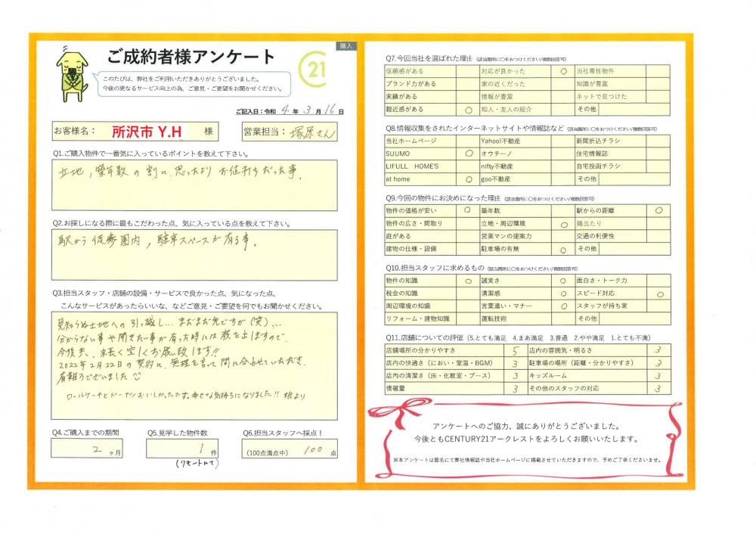The image size is (756, 534).
Task: Tick the box for ブランド力がある
Action: [468, 83]
